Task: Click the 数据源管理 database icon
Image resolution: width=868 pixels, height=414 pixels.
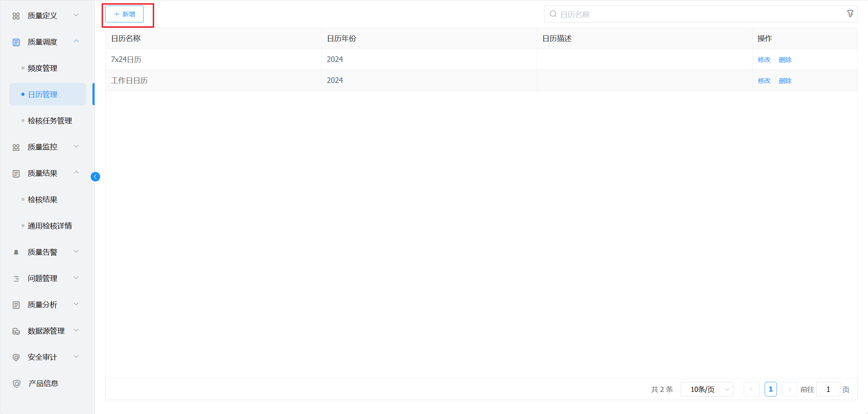Action: click(16, 331)
